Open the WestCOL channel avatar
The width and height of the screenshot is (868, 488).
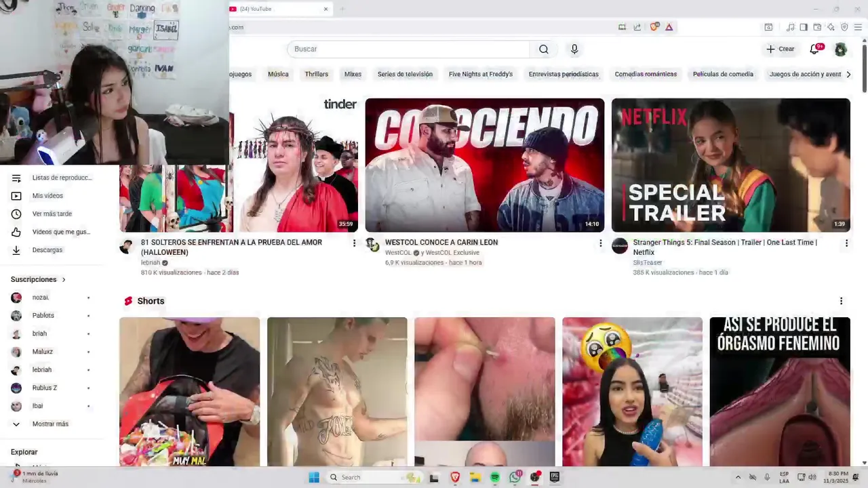tap(373, 245)
